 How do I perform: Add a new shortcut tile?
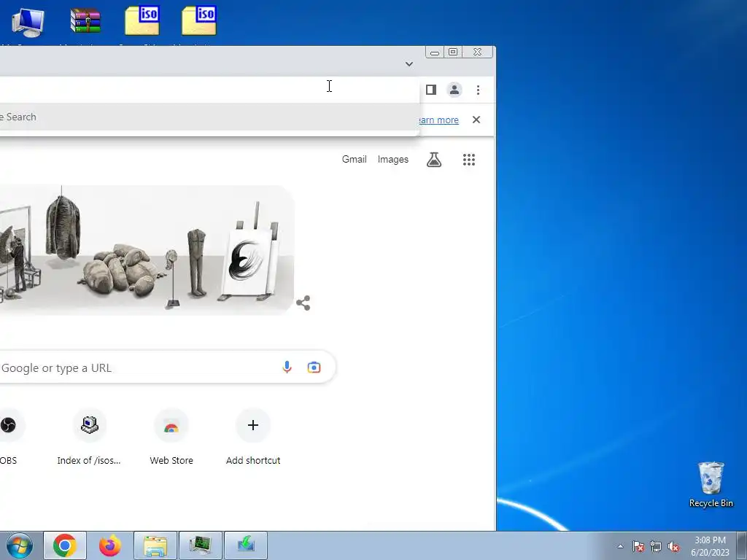point(253,436)
